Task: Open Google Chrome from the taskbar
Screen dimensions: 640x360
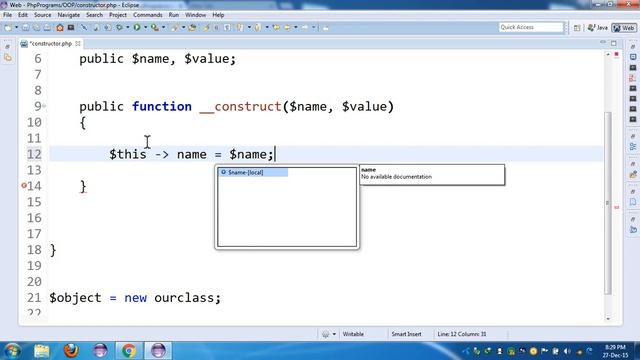Action: [129, 351]
